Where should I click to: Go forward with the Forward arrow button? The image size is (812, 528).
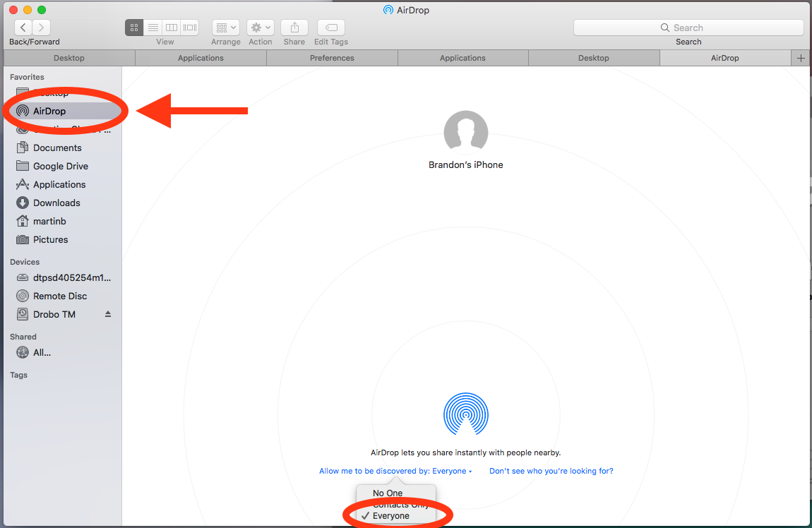click(x=42, y=28)
